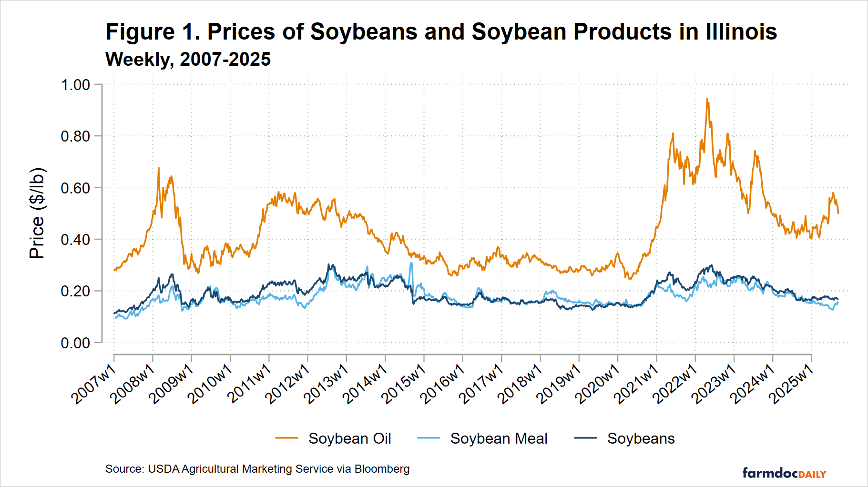Click the 2025w1 x-axis label
Screen dimensions: 868x487
(792, 383)
